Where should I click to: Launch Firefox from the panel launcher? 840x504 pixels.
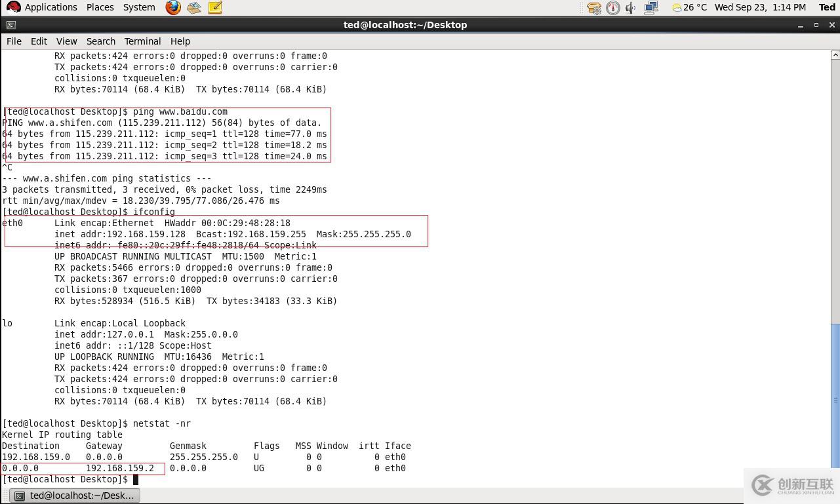pyautogui.click(x=173, y=7)
